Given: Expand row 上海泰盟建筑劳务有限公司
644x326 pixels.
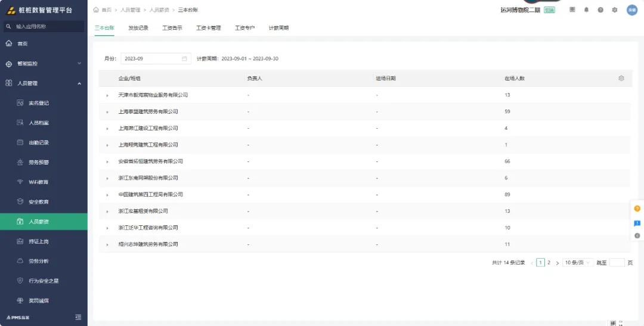Looking at the screenshot, I should (x=107, y=112).
